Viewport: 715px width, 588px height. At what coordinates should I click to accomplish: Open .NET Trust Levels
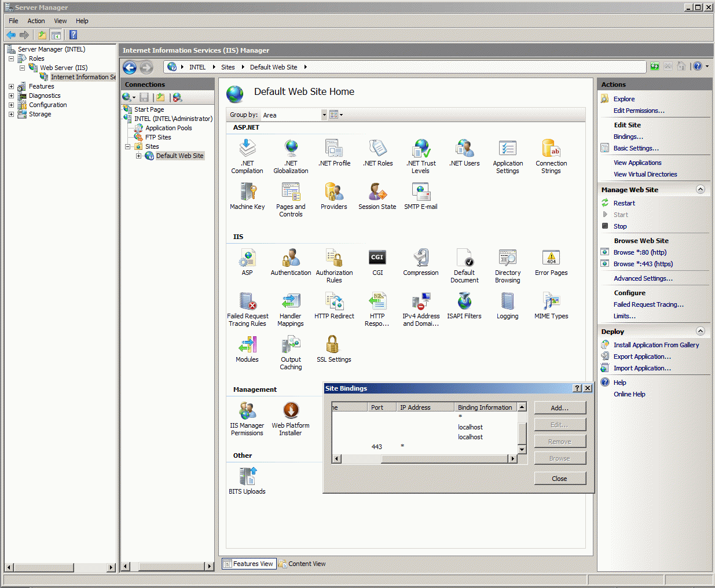pyautogui.click(x=421, y=156)
